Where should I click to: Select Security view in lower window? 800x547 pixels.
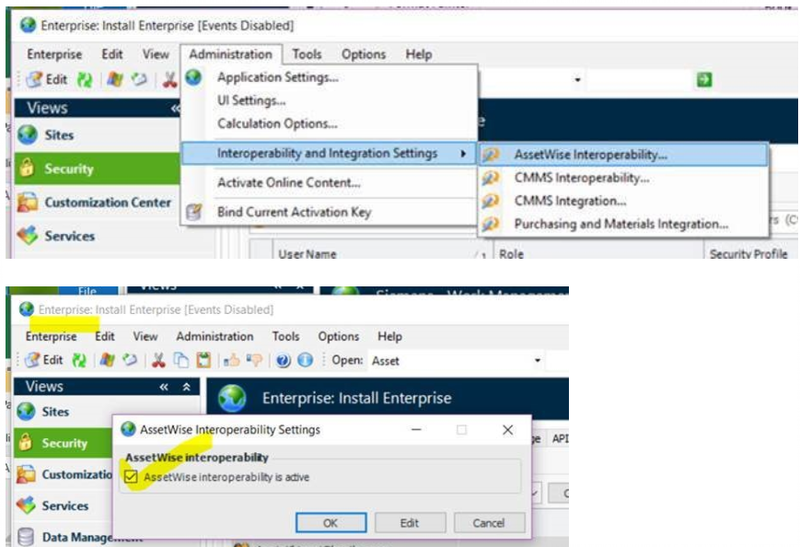[x=63, y=443]
